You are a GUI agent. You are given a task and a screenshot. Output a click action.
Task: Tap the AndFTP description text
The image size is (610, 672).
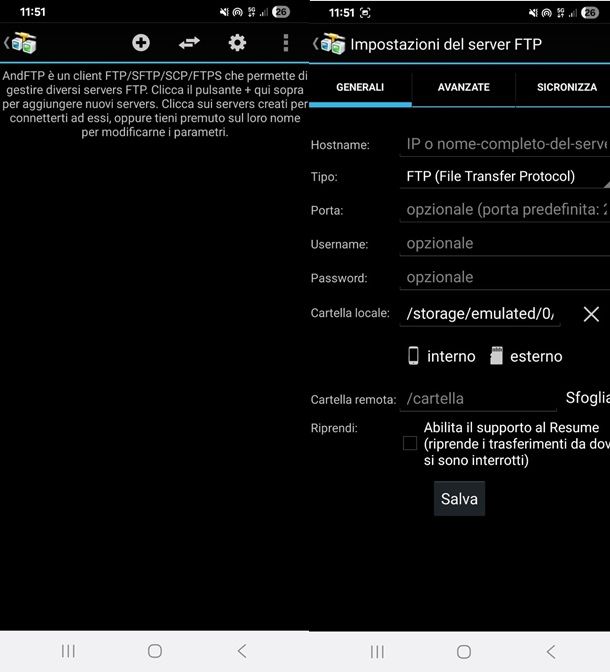155,104
